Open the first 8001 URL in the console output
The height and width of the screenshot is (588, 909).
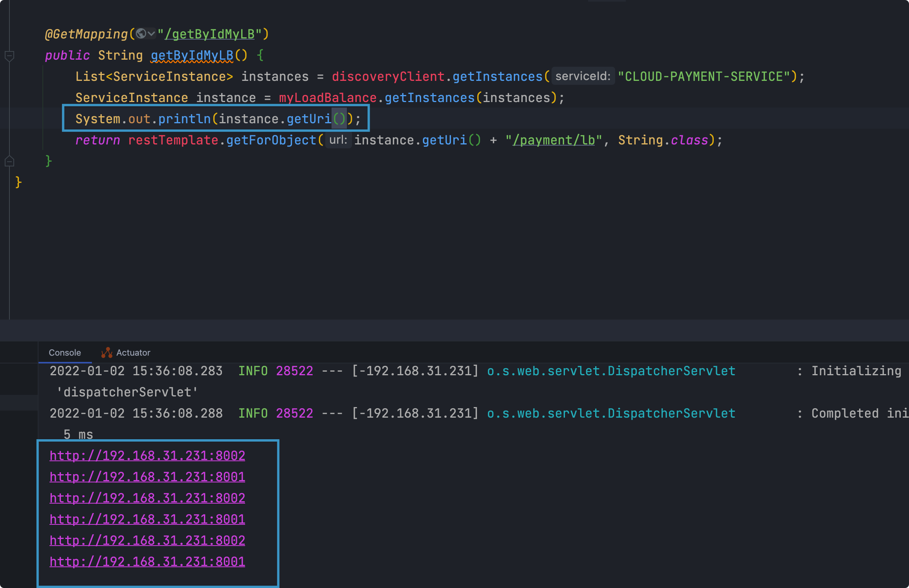147,477
